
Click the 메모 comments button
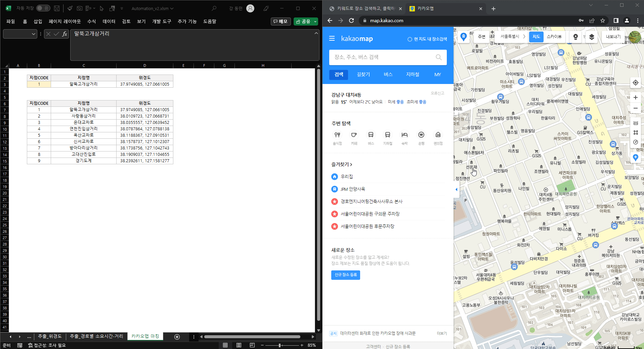coord(281,21)
